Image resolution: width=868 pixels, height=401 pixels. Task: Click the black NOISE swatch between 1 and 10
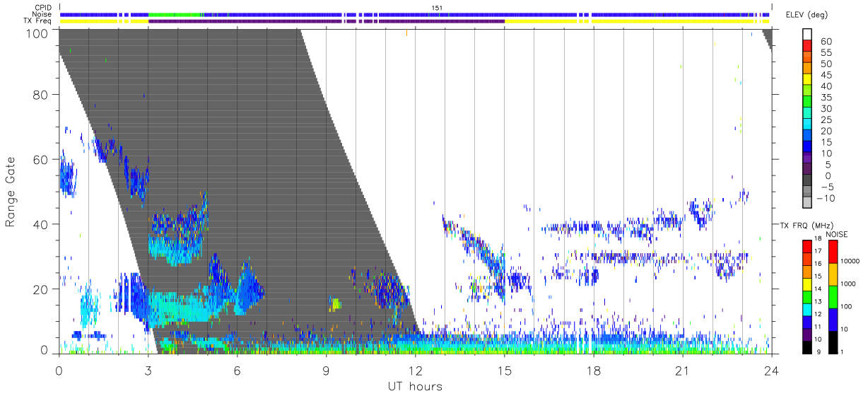[x=833, y=341]
